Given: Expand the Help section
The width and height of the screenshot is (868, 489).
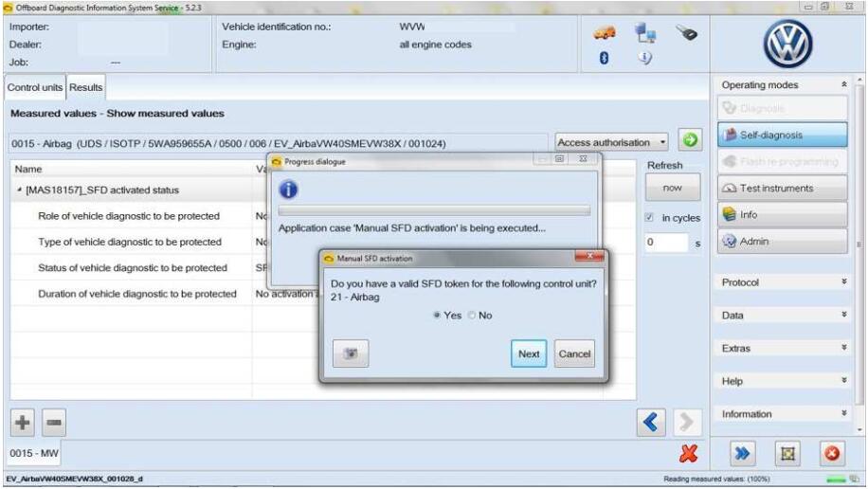Looking at the screenshot, I should point(843,380).
